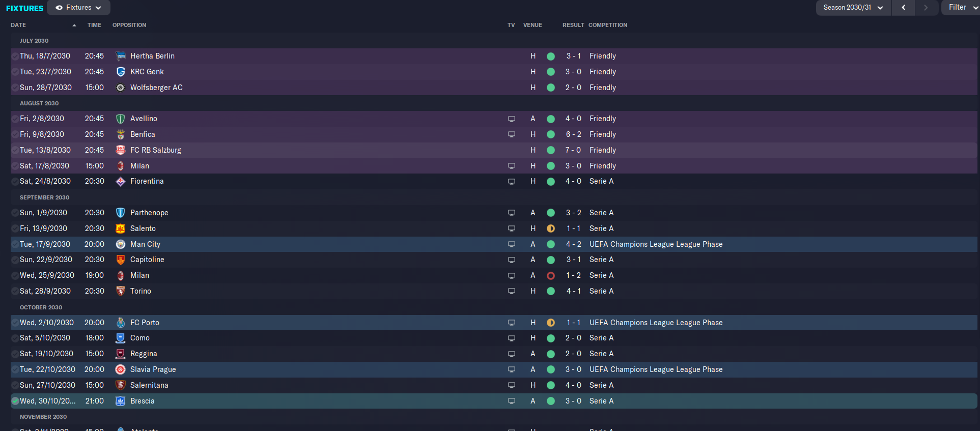Click the TV icon on Fiorentina row
The image size is (980, 431).
coord(512,182)
